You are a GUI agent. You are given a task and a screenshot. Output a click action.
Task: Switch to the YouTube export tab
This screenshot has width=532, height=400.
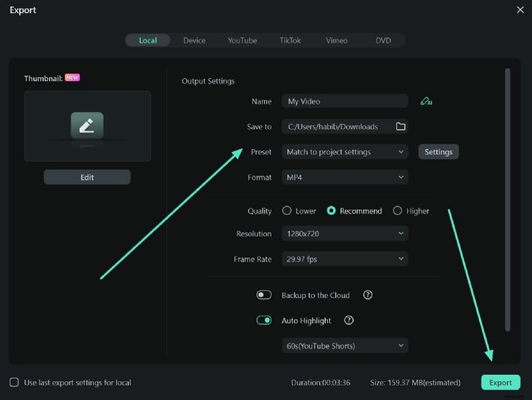(x=242, y=40)
